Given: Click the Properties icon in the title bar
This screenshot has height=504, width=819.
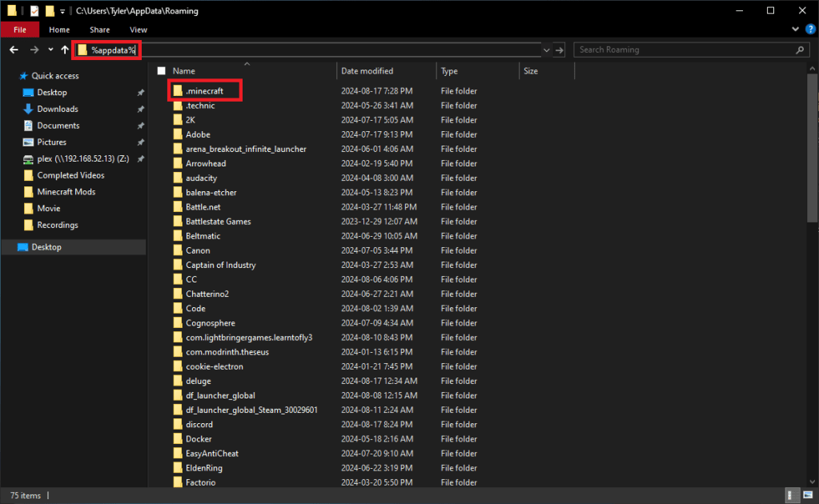Looking at the screenshot, I should click(34, 11).
